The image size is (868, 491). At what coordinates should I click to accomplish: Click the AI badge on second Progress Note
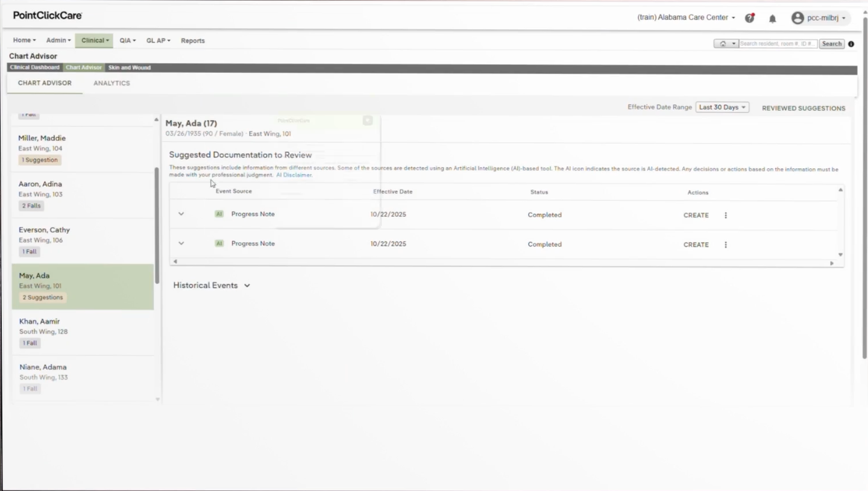click(x=219, y=243)
